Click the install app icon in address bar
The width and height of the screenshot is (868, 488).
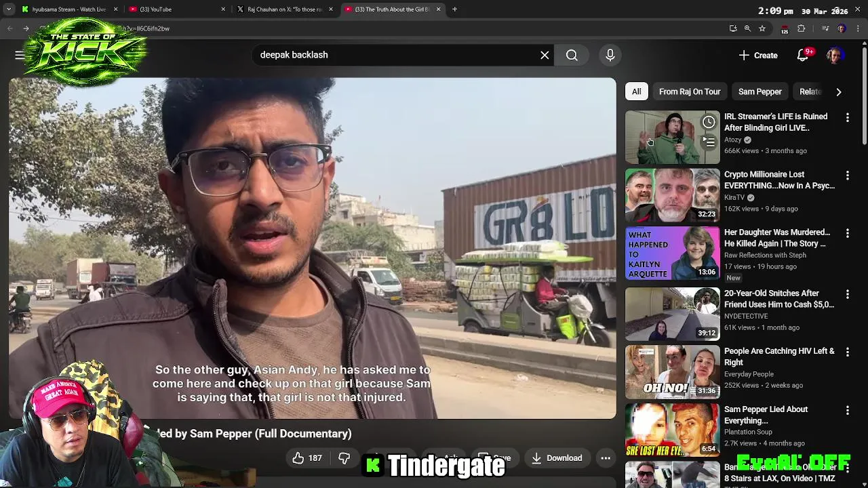click(x=733, y=28)
